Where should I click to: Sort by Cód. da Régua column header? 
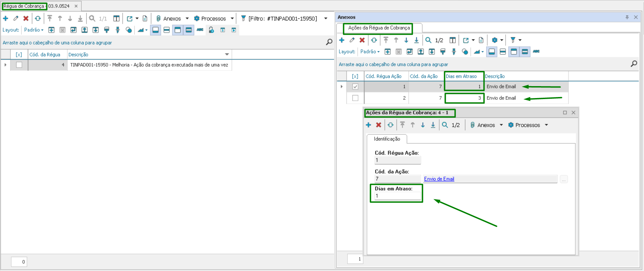48,54
